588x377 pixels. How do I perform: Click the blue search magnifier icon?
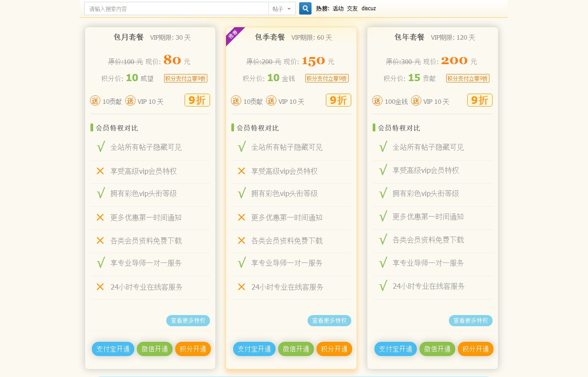tap(305, 8)
